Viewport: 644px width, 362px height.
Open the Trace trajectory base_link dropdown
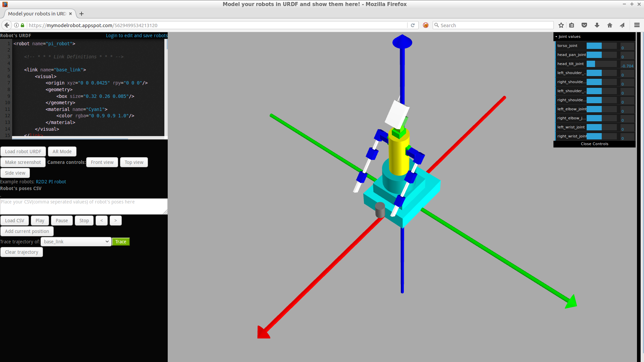[76, 242]
